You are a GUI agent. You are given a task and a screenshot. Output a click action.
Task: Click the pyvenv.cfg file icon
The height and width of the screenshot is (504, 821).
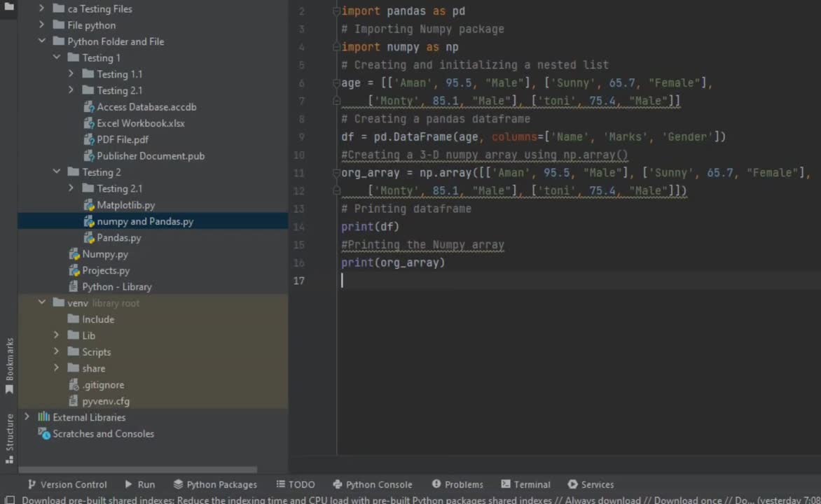pyautogui.click(x=74, y=401)
